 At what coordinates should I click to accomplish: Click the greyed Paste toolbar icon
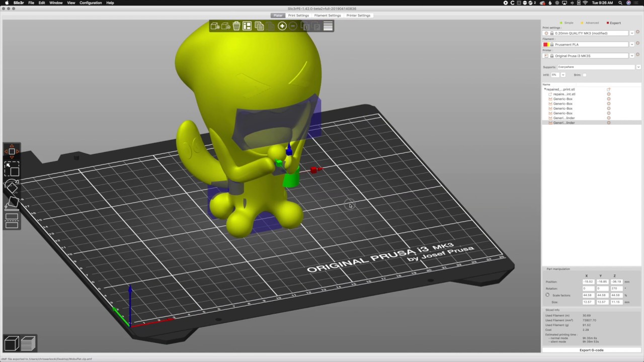pyautogui.click(x=271, y=26)
